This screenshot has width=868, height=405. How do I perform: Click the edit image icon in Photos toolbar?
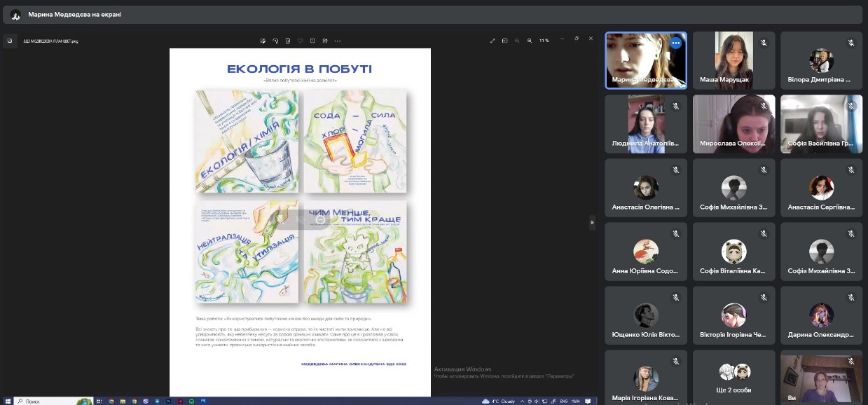point(263,41)
